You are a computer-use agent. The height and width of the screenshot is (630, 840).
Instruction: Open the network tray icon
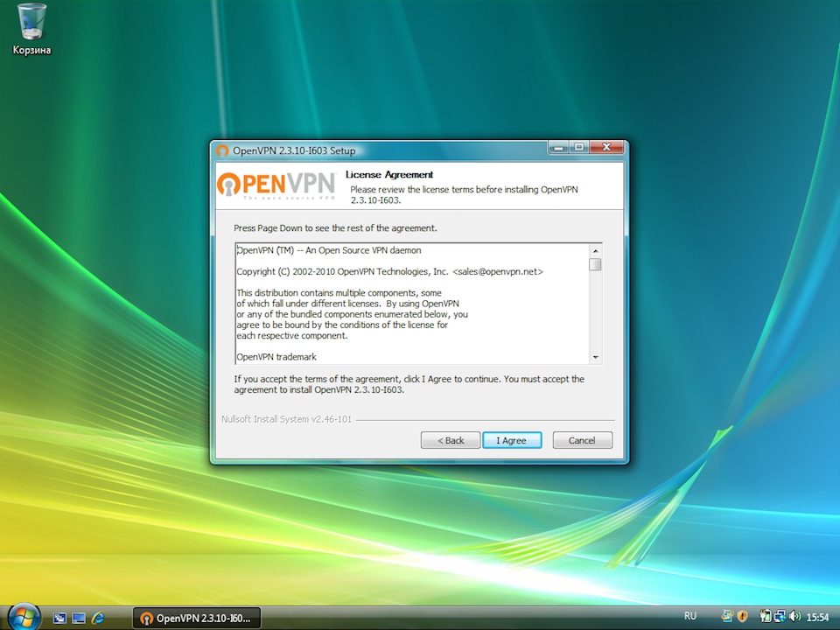[x=780, y=616]
